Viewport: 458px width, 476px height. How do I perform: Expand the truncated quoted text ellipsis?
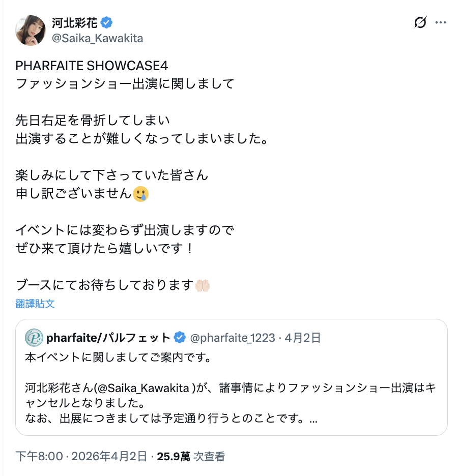pos(313,420)
